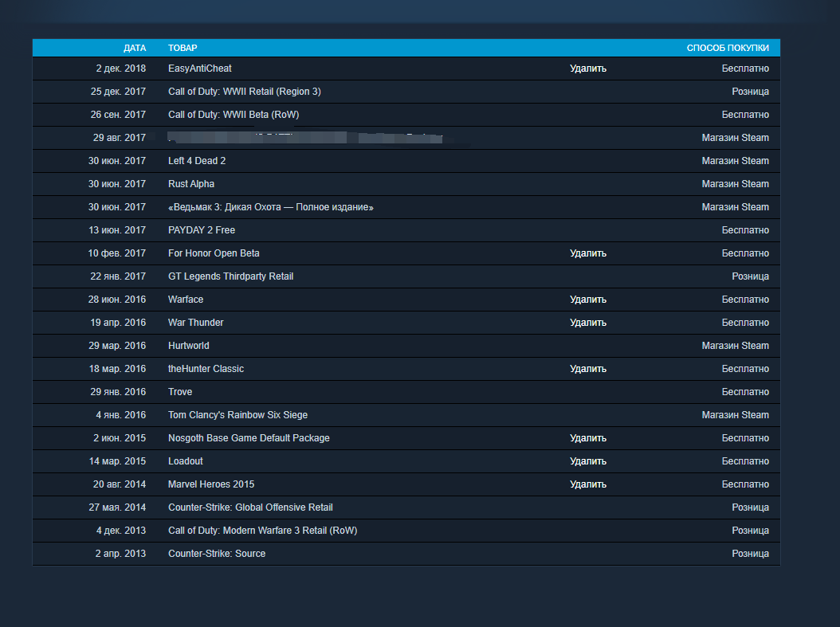Viewport: 840px width, 627px height.
Task: Click Бесплатно in PAYDAY 2 Free row
Action: [745, 230]
